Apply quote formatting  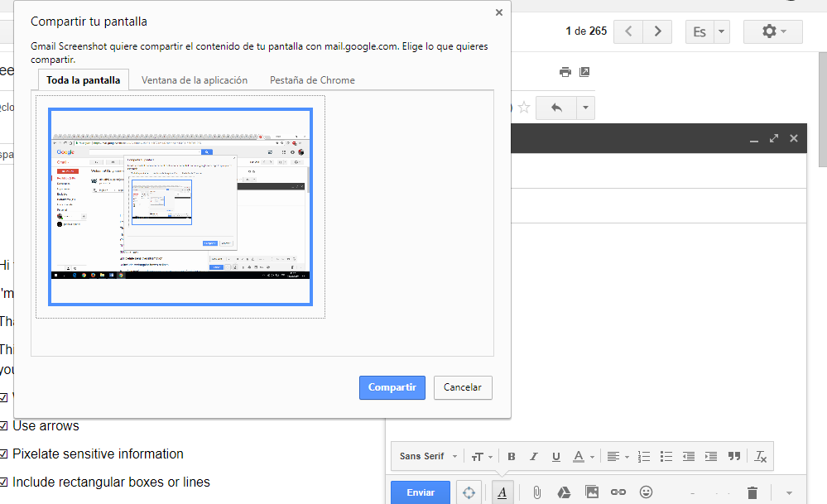(x=734, y=457)
